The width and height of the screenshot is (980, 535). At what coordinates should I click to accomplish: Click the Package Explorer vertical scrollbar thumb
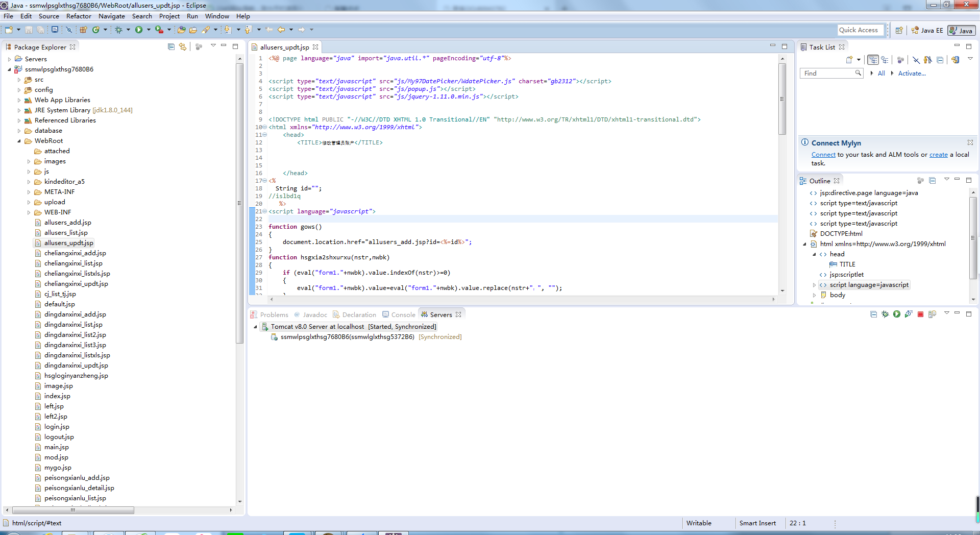pyautogui.click(x=239, y=203)
